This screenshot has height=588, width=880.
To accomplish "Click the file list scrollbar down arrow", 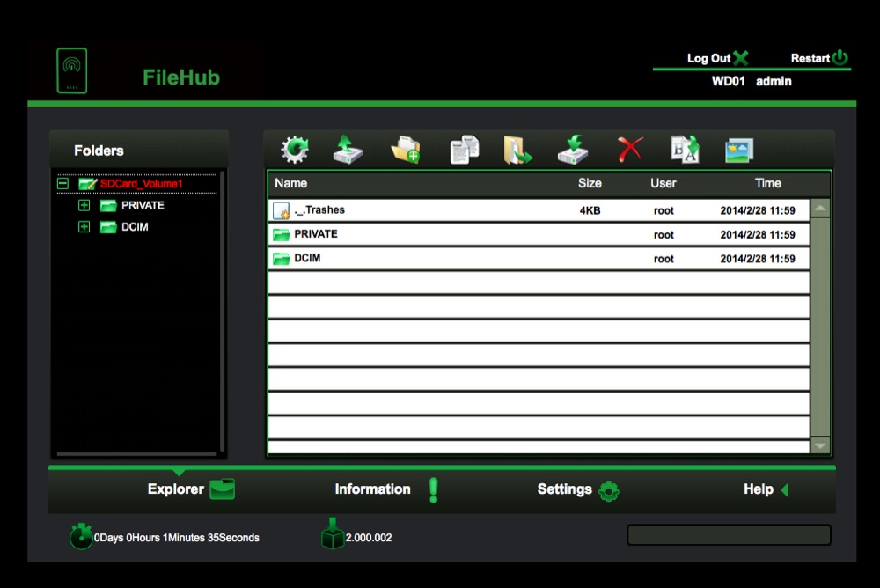I will tap(820, 446).
